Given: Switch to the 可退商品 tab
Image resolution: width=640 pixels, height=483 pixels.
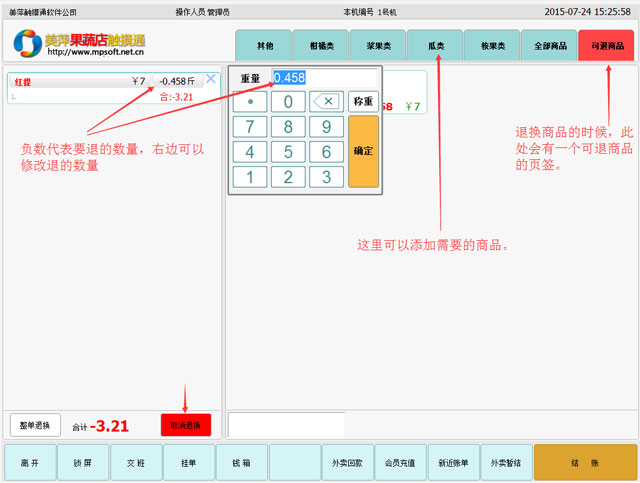Looking at the screenshot, I should tap(605, 46).
